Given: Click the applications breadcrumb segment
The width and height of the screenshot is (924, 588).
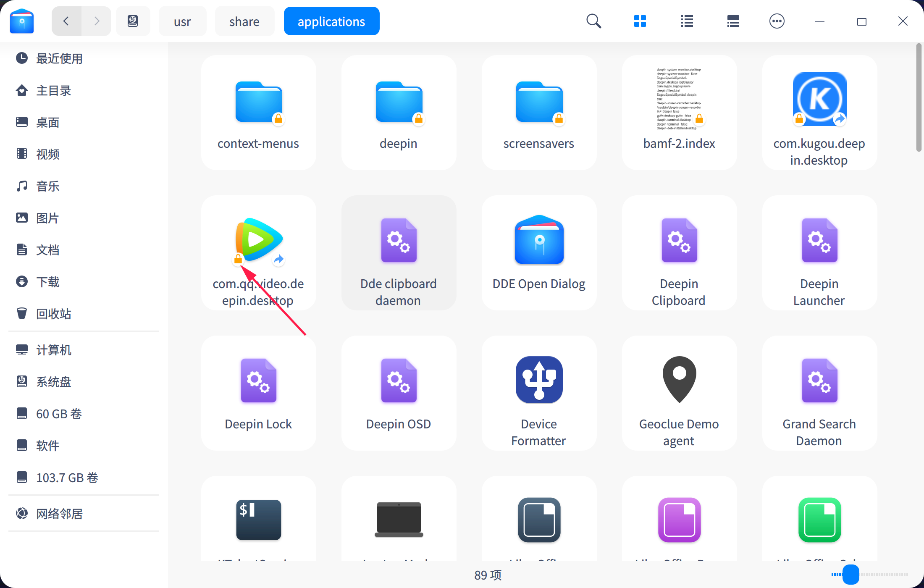Looking at the screenshot, I should click(x=331, y=21).
